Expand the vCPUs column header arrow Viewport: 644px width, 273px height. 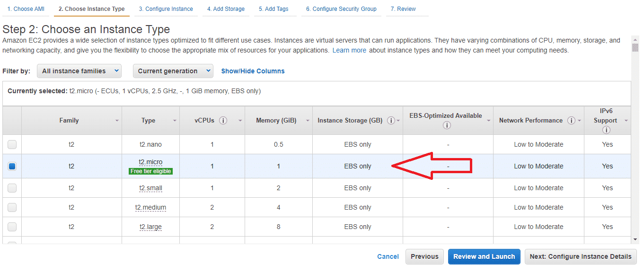click(240, 121)
